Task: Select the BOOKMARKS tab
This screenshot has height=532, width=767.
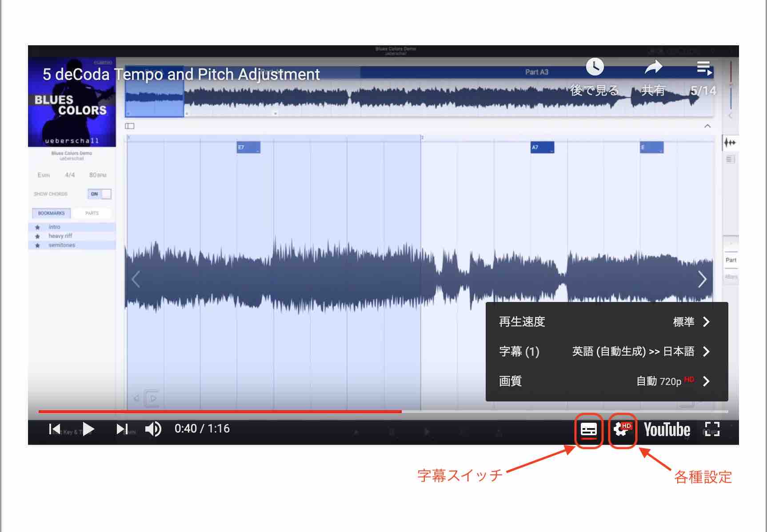Action: click(x=51, y=213)
